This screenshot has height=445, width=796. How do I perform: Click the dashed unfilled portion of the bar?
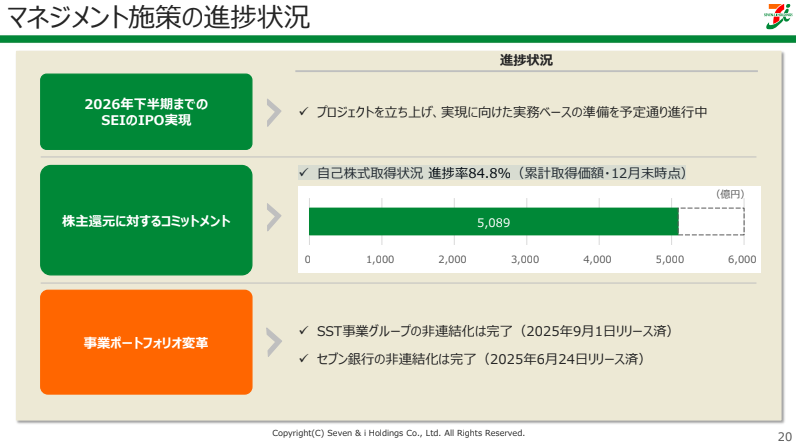tap(711, 222)
